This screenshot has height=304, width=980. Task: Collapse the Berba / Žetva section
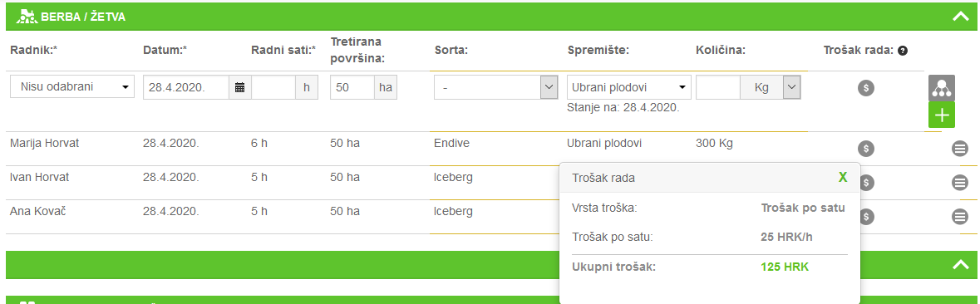coord(960,17)
